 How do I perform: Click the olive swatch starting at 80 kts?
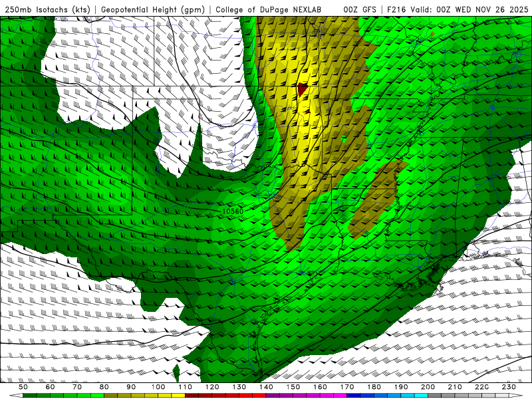point(110,396)
